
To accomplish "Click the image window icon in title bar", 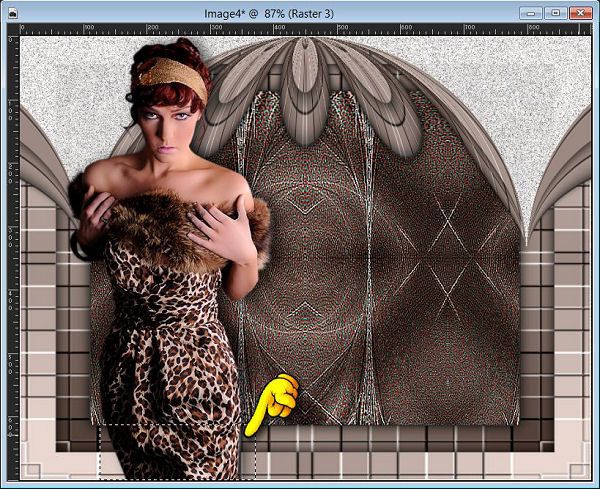I will tap(11, 13).
